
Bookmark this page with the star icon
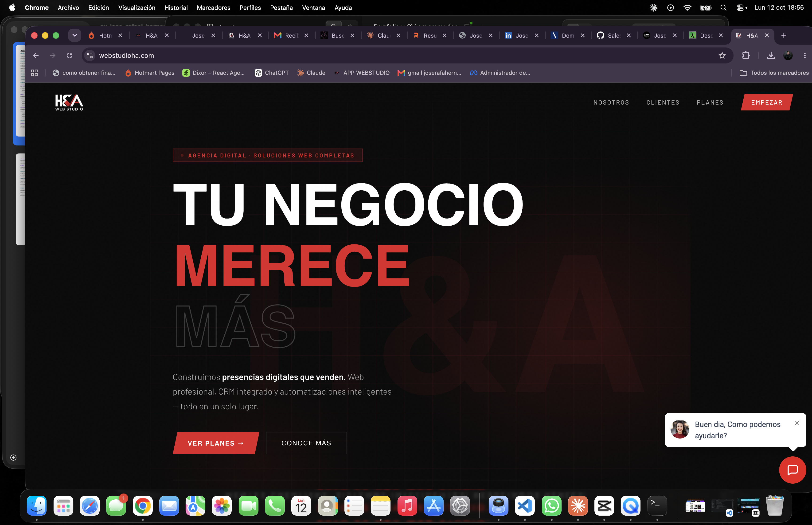click(722, 55)
